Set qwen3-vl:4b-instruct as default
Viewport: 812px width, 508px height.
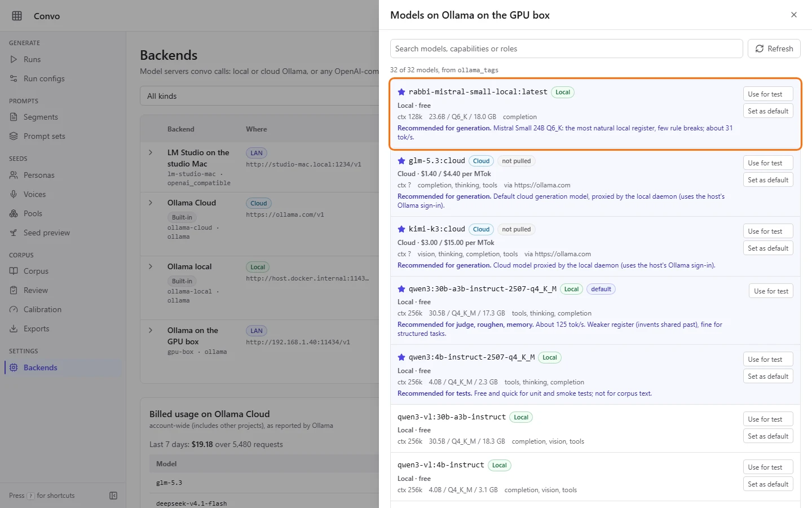tap(768, 484)
